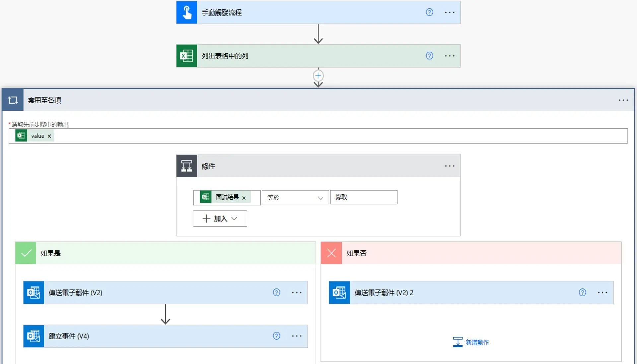Open help for 建立事件 (V4)

point(276,336)
